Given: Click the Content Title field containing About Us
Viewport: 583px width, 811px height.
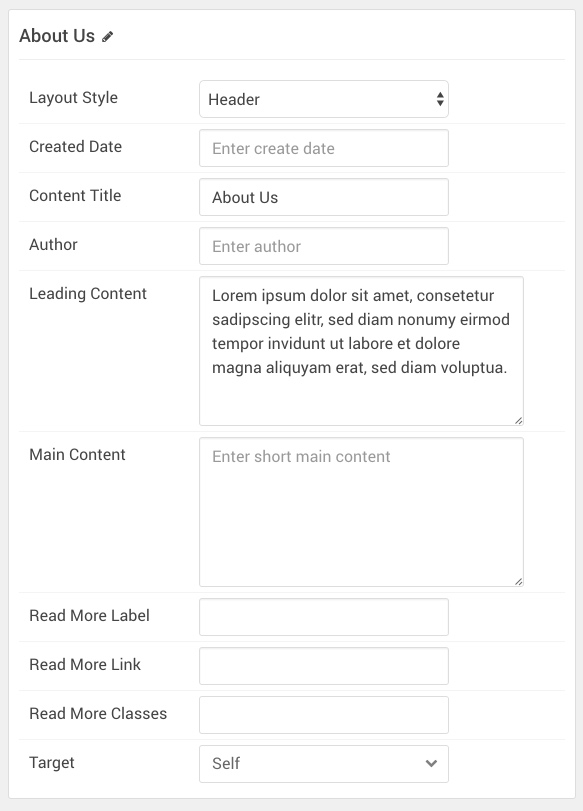Looking at the screenshot, I should 324,197.
